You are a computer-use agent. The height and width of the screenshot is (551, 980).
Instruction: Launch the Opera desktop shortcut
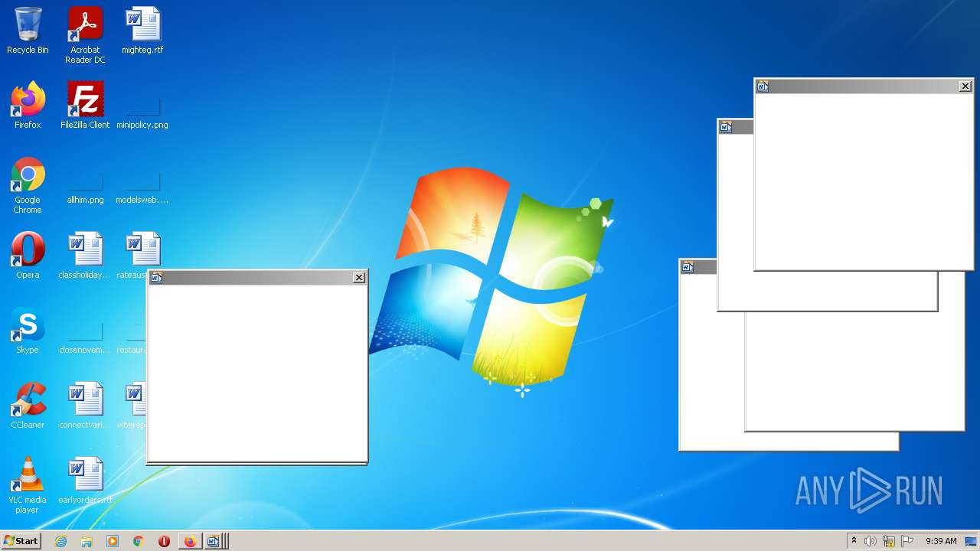coord(28,256)
